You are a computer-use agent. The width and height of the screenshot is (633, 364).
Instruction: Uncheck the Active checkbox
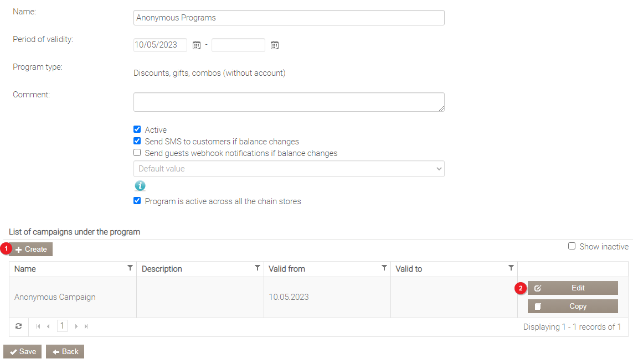click(137, 129)
